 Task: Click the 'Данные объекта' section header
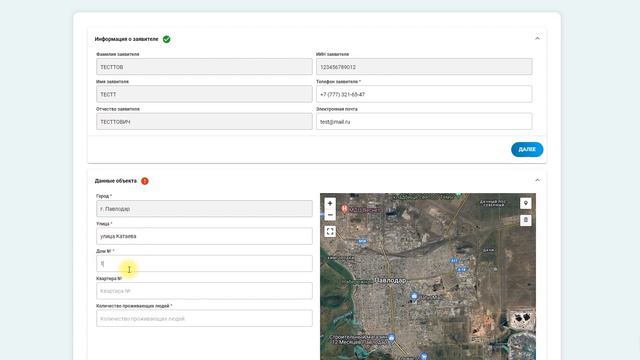pyautogui.click(x=116, y=181)
